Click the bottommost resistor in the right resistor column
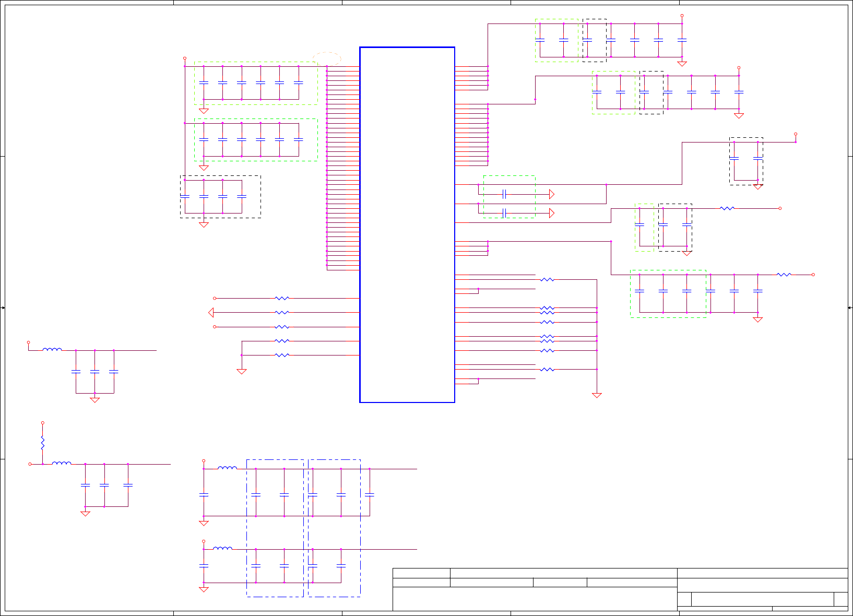The image size is (853, 616). click(547, 370)
